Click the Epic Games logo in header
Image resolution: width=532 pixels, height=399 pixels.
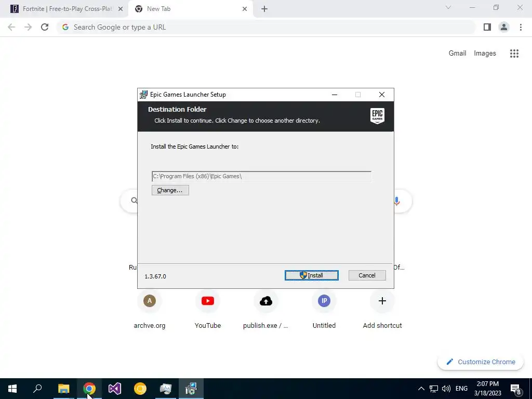point(377,116)
